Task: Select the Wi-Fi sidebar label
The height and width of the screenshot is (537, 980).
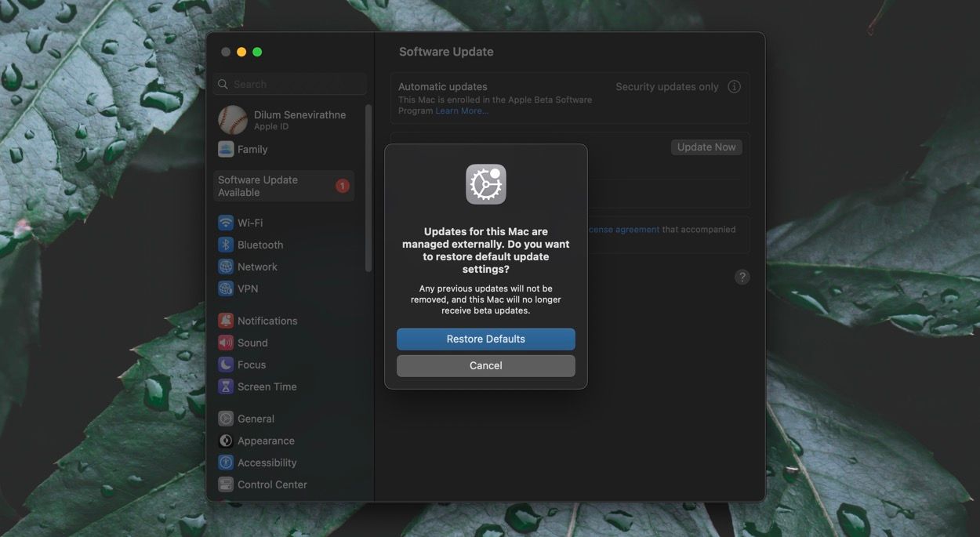Action: (x=250, y=223)
